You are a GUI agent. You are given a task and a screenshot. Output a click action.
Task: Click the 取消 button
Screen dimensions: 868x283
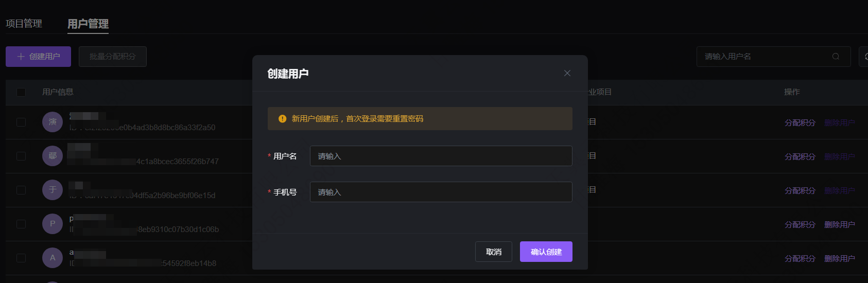click(494, 252)
